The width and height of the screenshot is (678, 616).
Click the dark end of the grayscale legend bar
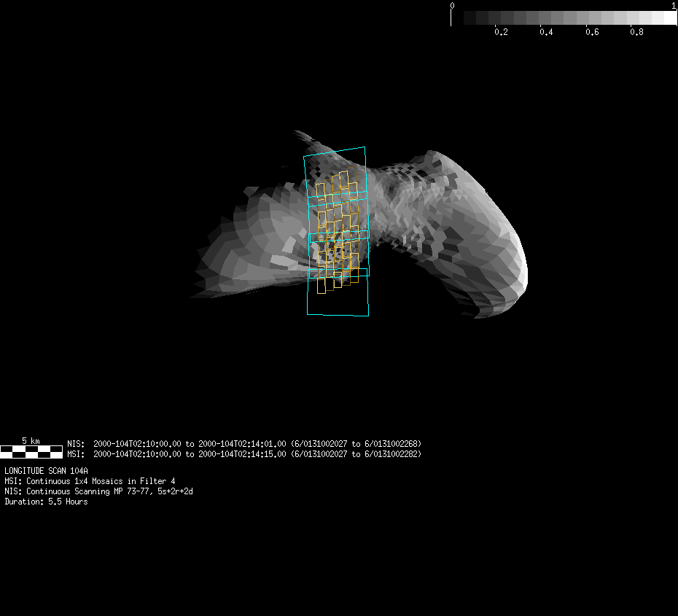[469, 17]
